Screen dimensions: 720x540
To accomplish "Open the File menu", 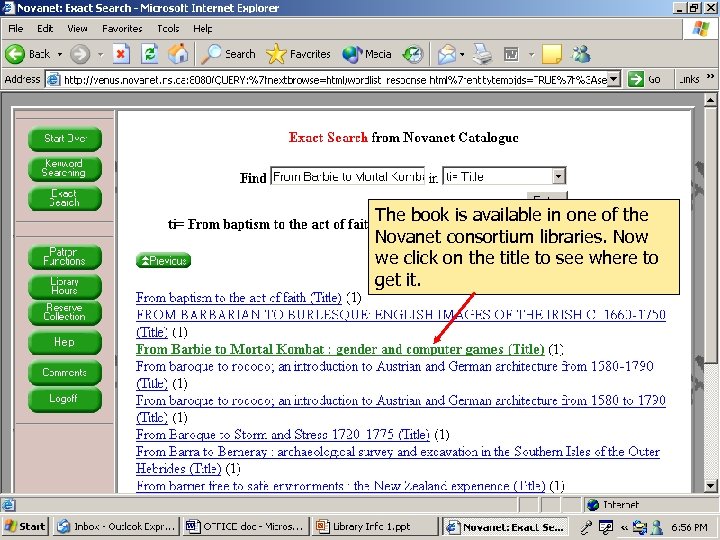I will [x=16, y=28].
